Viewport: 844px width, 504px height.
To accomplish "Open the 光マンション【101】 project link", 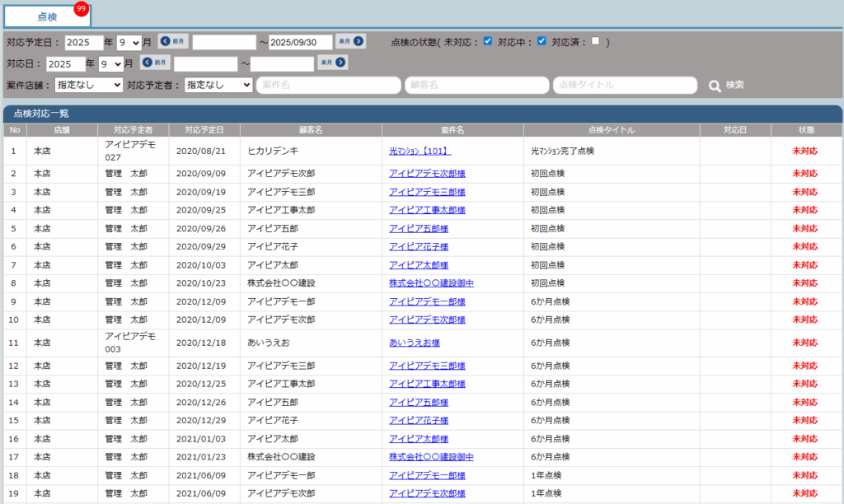I will [420, 152].
